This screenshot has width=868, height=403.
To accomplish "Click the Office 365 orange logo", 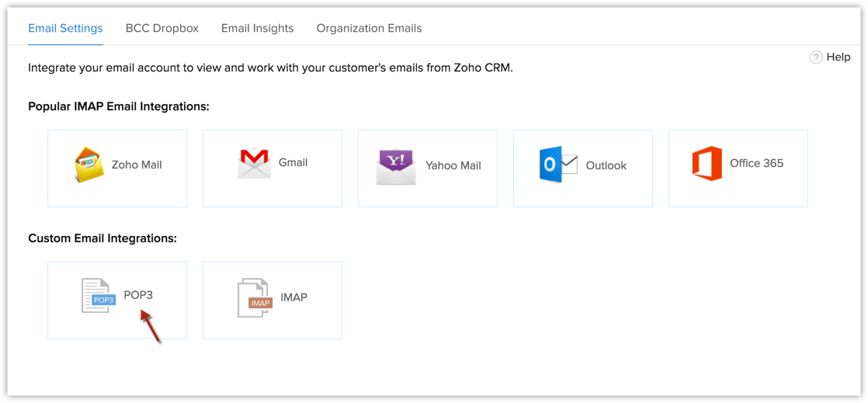I will (707, 164).
